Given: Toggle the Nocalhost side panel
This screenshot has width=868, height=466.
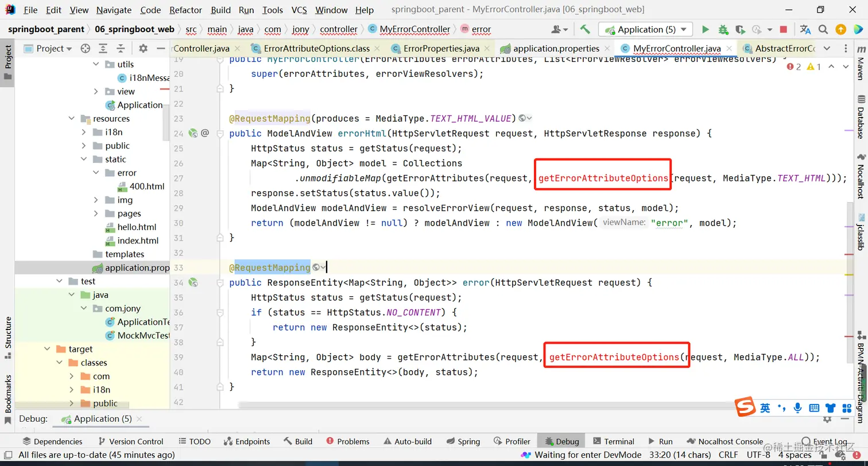Looking at the screenshot, I should (860, 177).
